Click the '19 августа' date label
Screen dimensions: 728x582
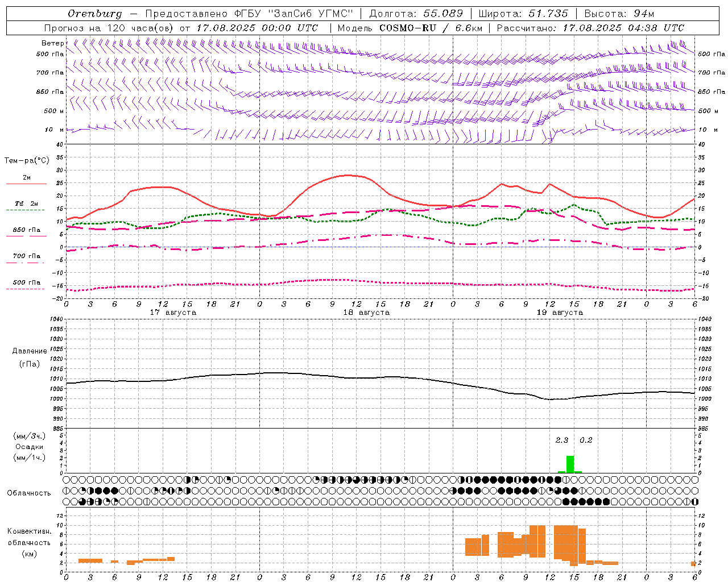point(560,313)
